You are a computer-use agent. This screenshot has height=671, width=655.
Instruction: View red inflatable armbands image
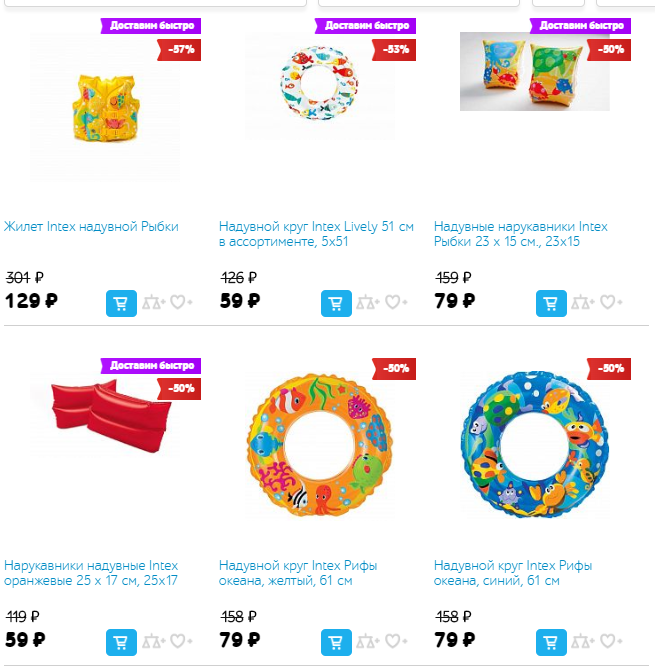pyautogui.click(x=105, y=415)
